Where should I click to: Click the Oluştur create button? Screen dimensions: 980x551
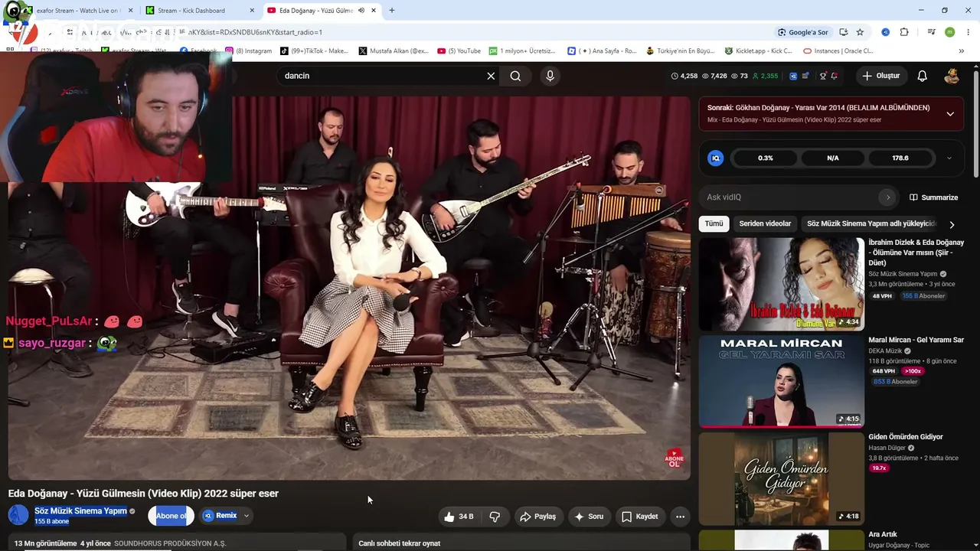[x=880, y=76]
